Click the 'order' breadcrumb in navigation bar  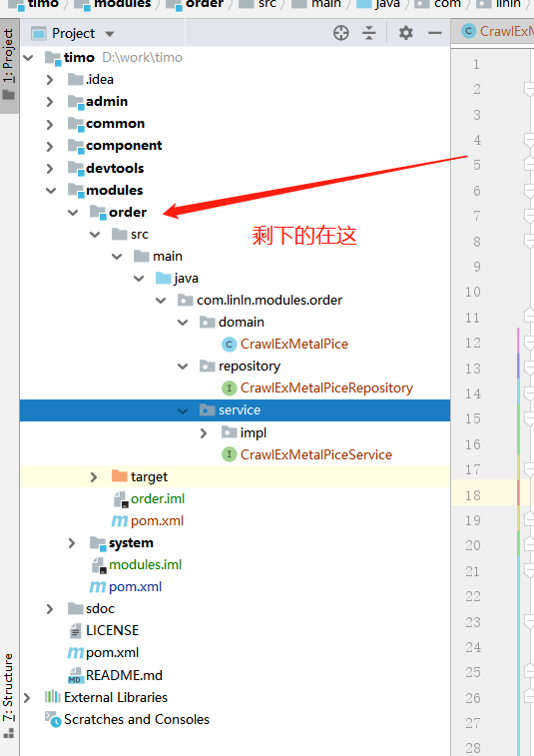tap(205, 4)
